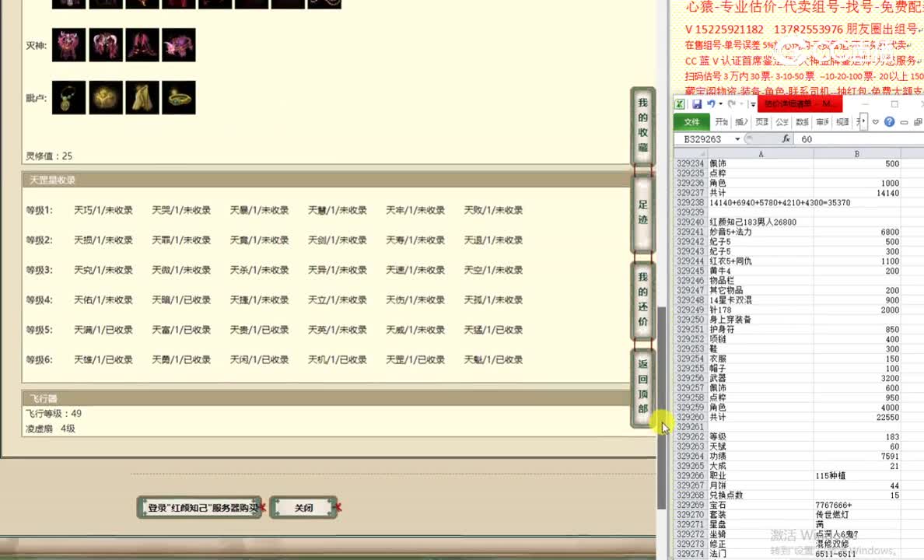
Task: Switch to the 数据 ribbon tab
Action: [x=800, y=121]
